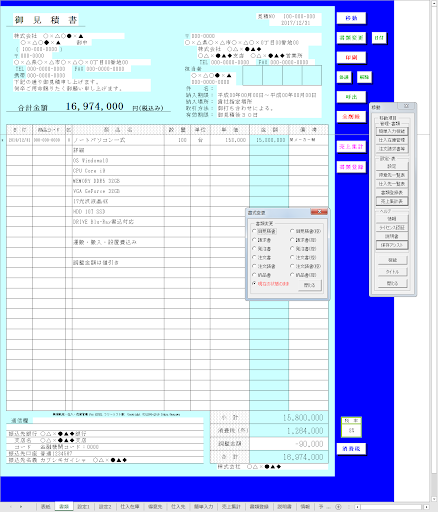Viewport: 438px width, 512px height.
Task: Click the 調整金額 value -90,000
Action: 289,444
